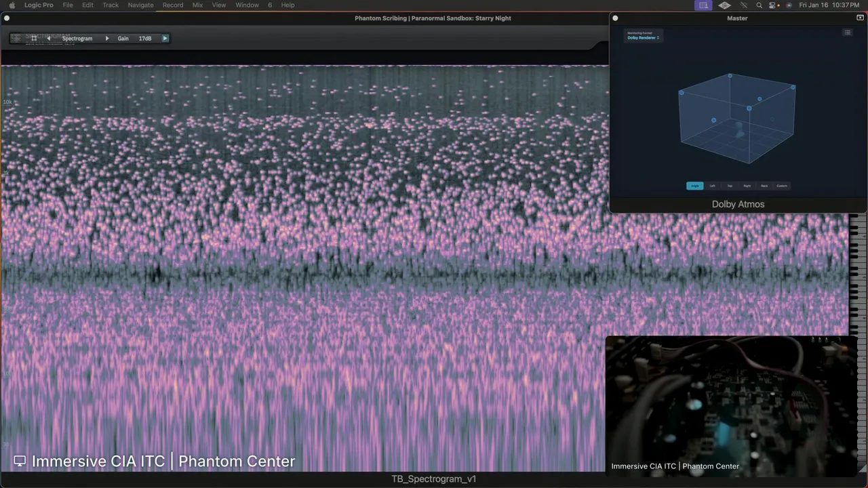Screen dimensions: 868x488
Task: Click the Gain label in spectrogram toolbar
Action: coord(123,39)
